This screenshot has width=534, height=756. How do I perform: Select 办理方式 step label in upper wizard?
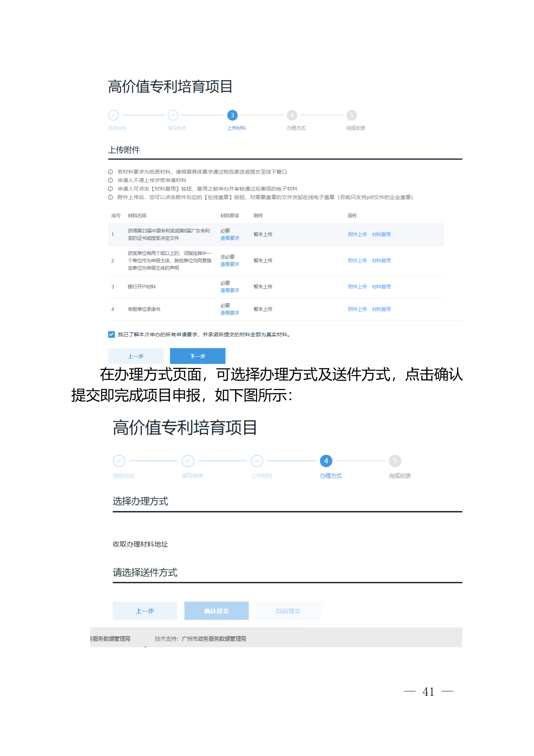(x=296, y=128)
